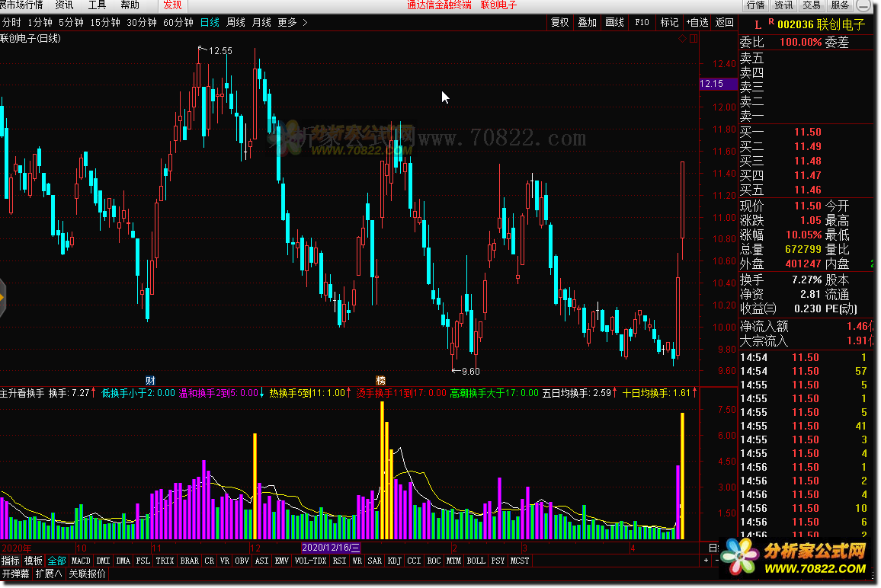881x588 pixels.
Task: Add the stock with +自选
Action: tap(697, 22)
